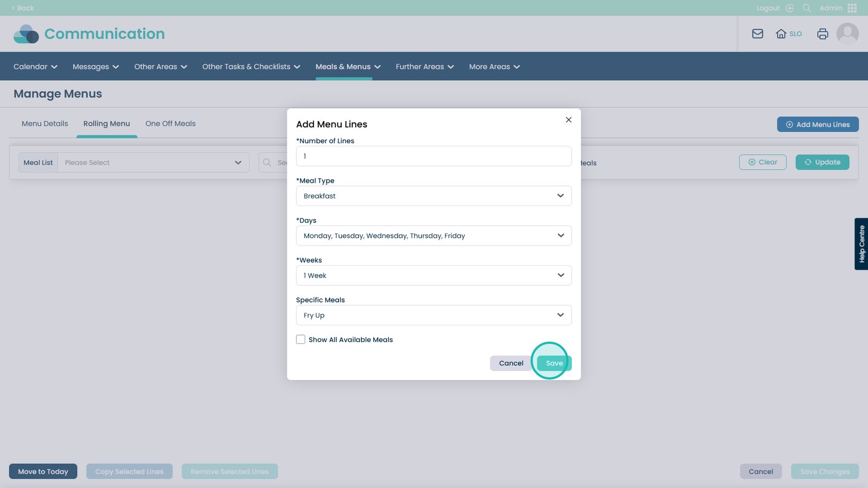Screen dimensions: 868x488
Task: Click the Number of Lines field
Action: (433, 156)
